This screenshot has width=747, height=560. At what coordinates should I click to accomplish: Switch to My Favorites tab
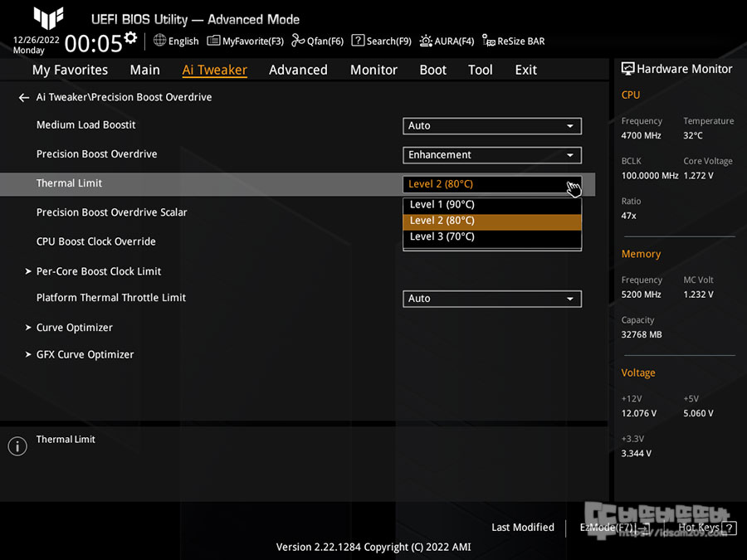click(x=70, y=70)
